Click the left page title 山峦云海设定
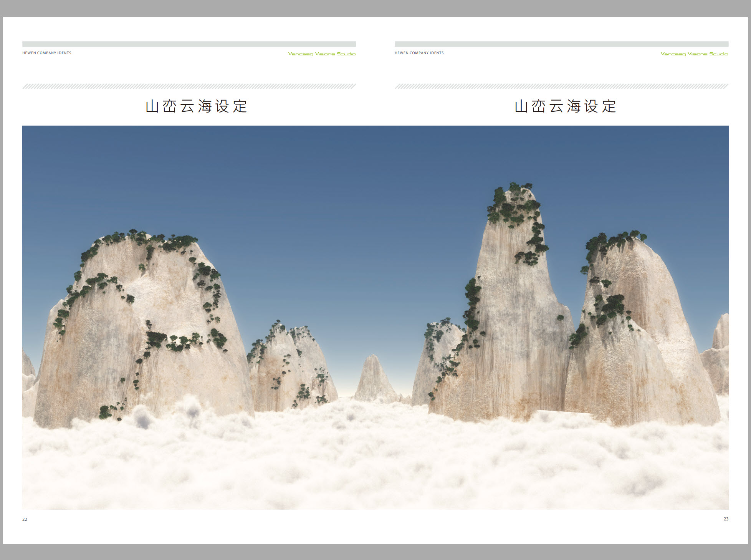This screenshot has height=560, width=751. click(x=196, y=106)
